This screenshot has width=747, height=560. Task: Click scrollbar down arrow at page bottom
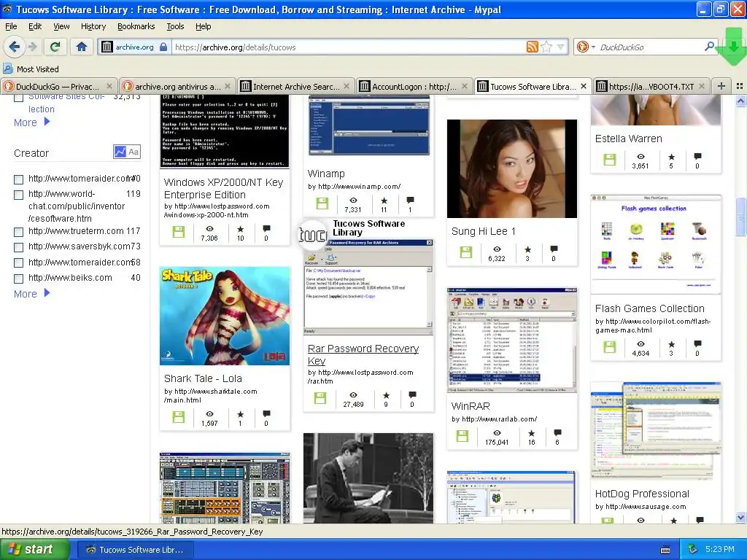point(740,517)
